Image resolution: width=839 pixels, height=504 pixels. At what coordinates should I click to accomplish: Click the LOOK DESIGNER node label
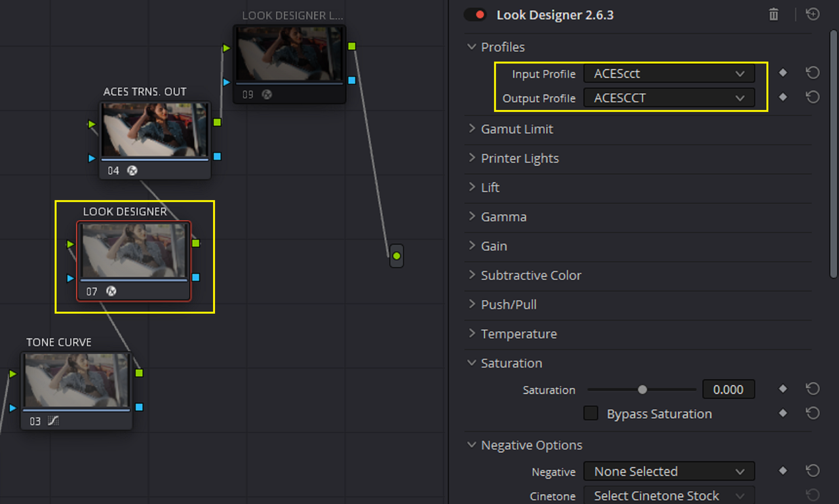tap(125, 211)
